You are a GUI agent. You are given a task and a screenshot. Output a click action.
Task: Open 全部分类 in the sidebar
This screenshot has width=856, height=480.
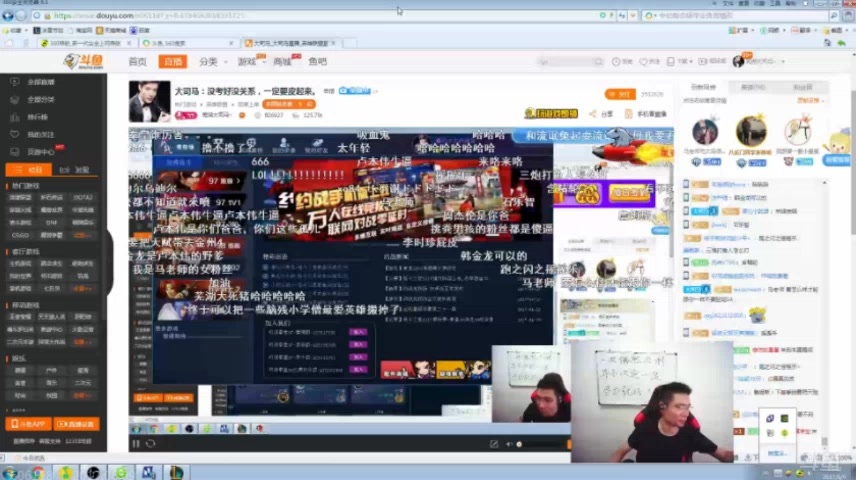point(40,99)
